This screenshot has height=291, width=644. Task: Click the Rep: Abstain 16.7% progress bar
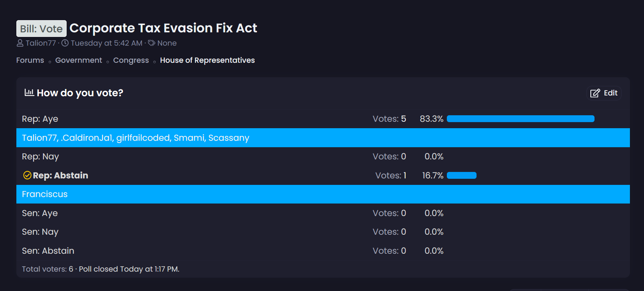pyautogui.click(x=461, y=175)
